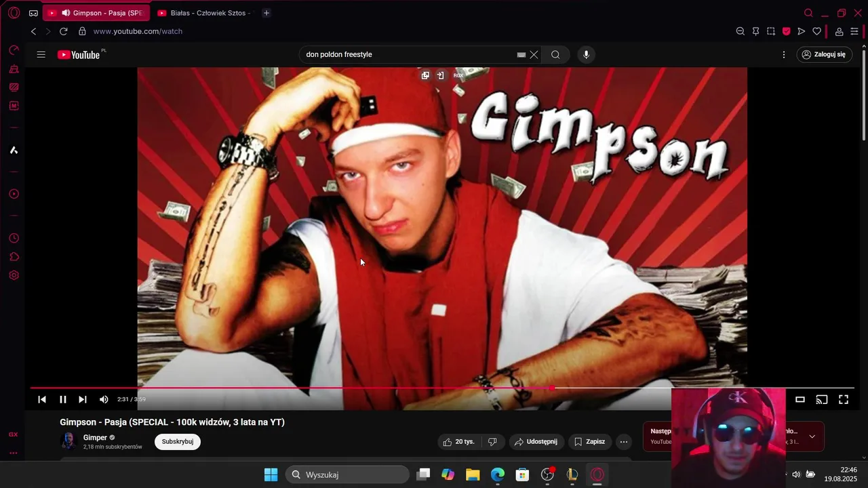Image resolution: width=868 pixels, height=488 pixels.
Task: Click the Zaloguj się sign-in button
Action: click(x=824, y=55)
